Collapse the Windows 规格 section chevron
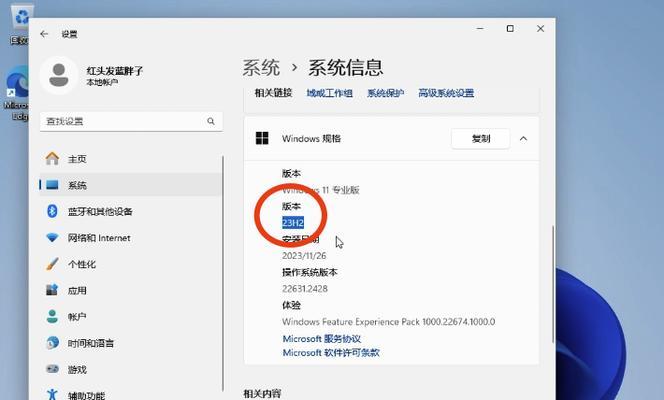This screenshot has width=664, height=400. click(523, 138)
